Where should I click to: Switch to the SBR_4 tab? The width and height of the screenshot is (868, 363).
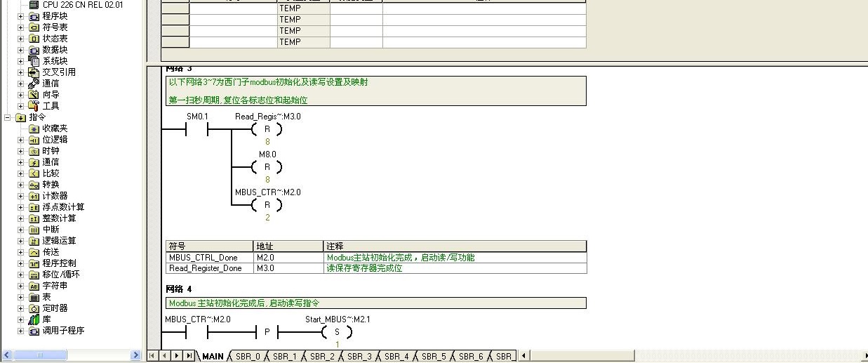point(396,356)
